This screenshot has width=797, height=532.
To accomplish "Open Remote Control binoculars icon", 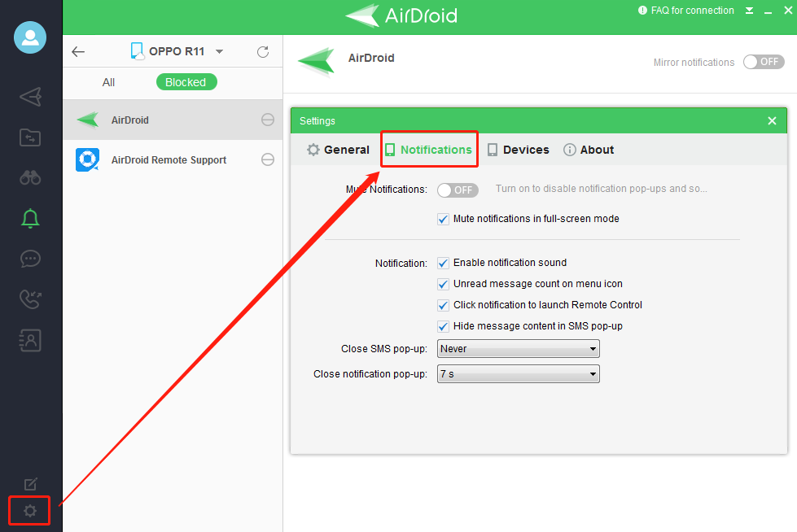I will 30,178.
